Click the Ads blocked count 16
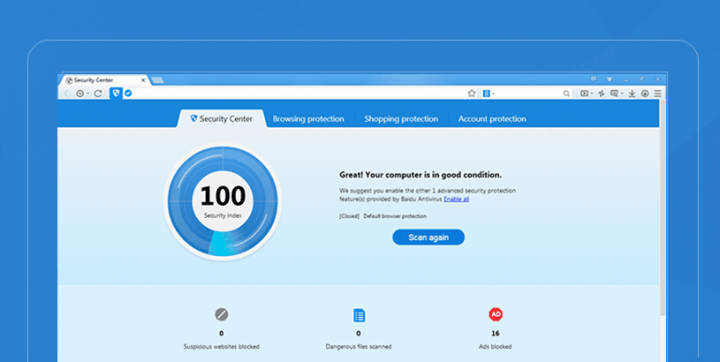Screen dimensions: 720x362 [x=495, y=334]
